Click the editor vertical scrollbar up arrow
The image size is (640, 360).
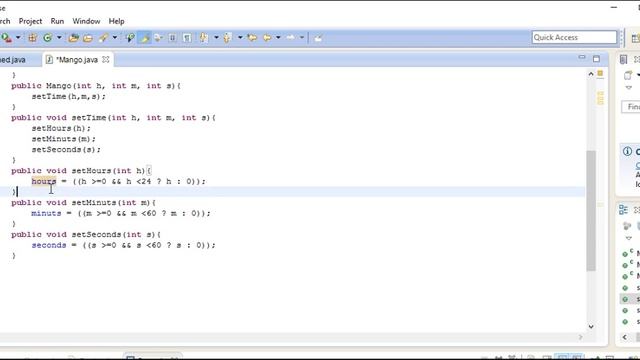(x=591, y=74)
